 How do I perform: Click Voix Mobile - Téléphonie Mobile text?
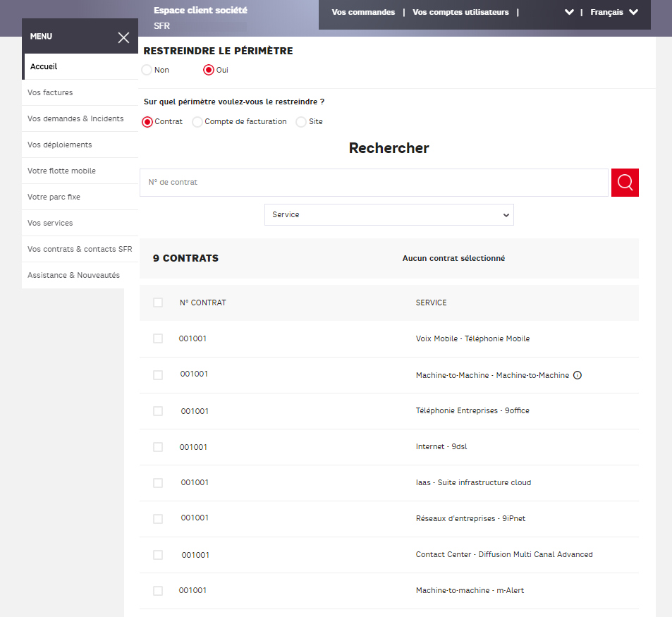tap(472, 338)
